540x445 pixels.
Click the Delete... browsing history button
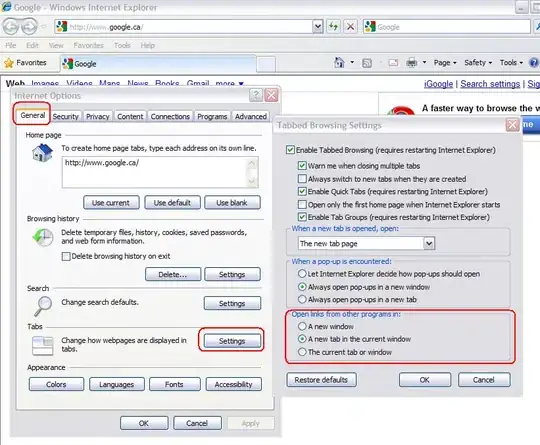coord(173,274)
